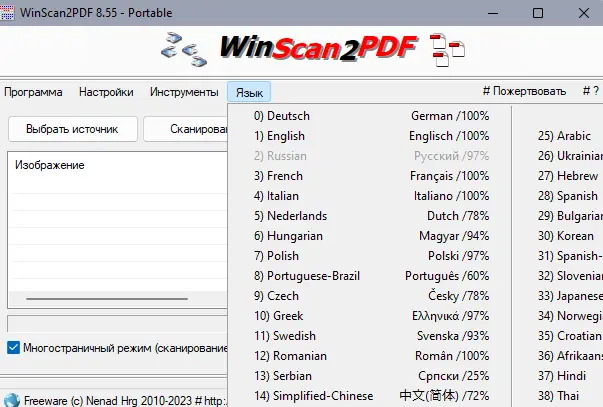Open the Программа menu
The width and height of the screenshot is (603, 407).
click(x=33, y=92)
